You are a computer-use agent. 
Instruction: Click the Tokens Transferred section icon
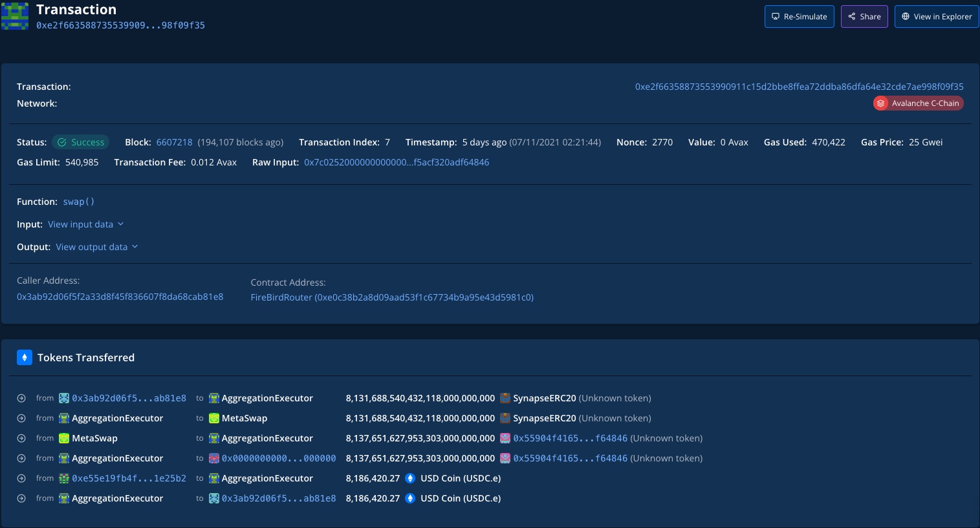pos(25,357)
